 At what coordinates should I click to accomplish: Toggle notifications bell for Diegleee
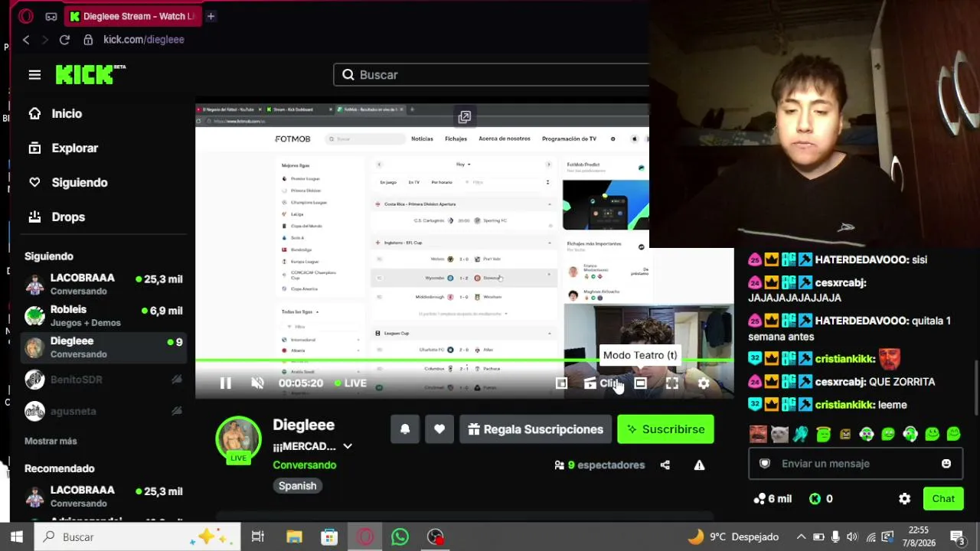(405, 429)
